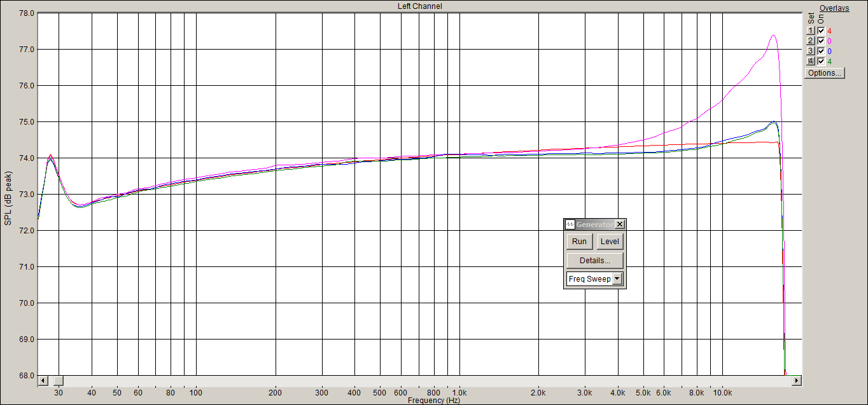
Task: Click the red overlay 1 color number
Action: (829, 31)
